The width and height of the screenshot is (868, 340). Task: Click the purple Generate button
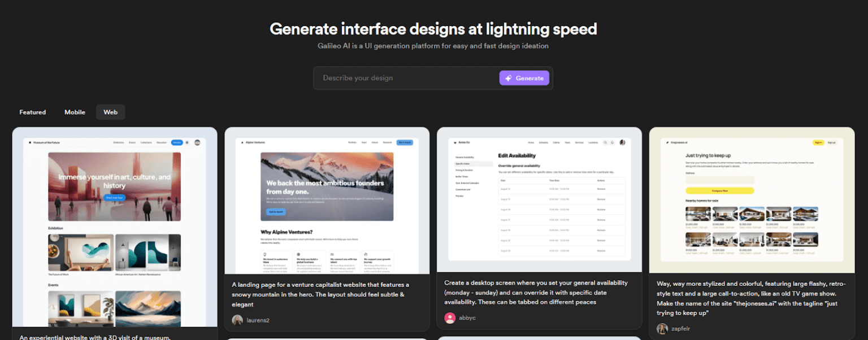coord(524,78)
